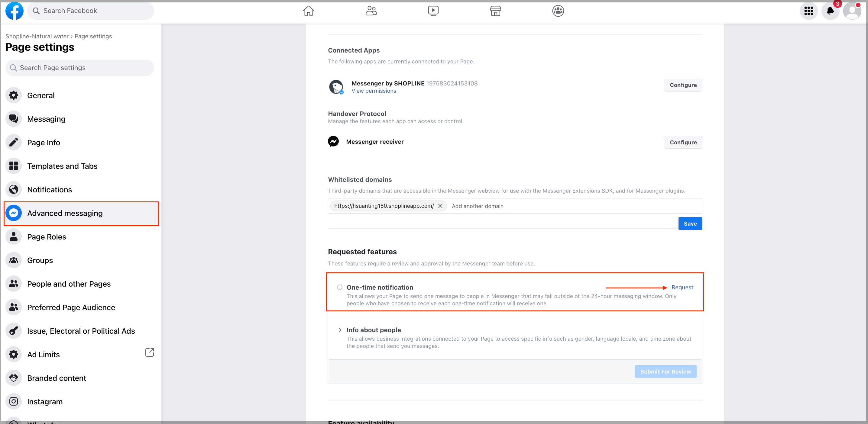Open Templates and Tabs menu item
868x424 pixels.
tap(80, 166)
